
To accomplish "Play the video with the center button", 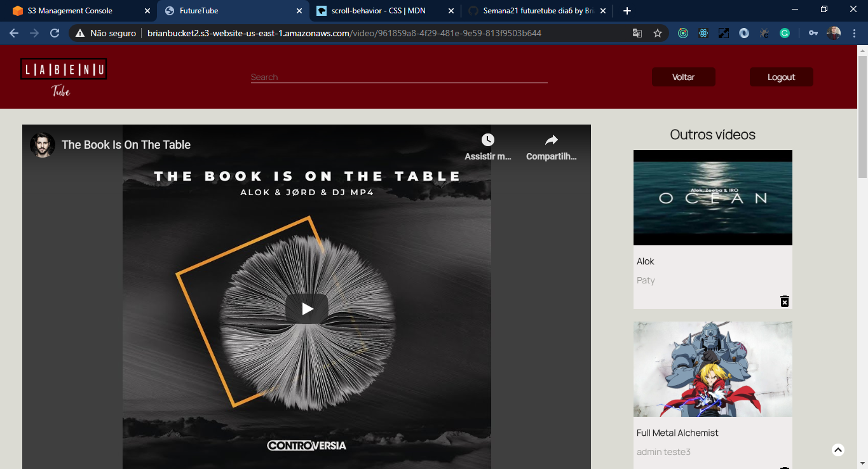I will [307, 309].
